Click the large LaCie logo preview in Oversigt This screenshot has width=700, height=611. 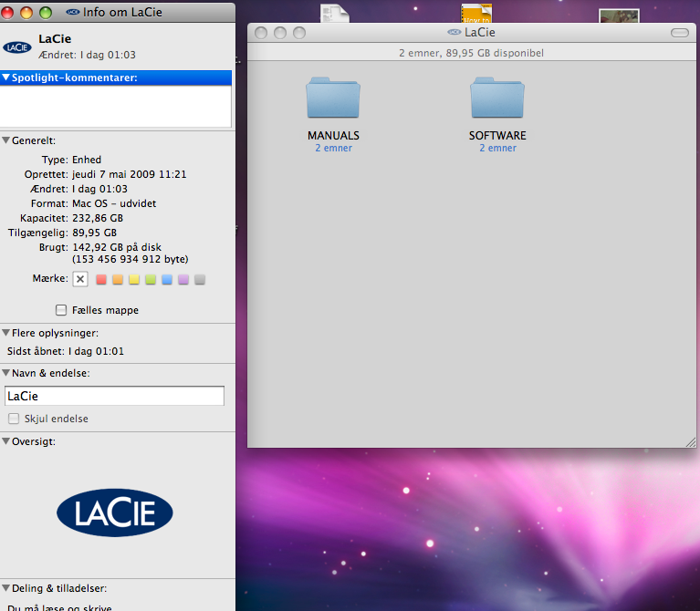[115, 513]
